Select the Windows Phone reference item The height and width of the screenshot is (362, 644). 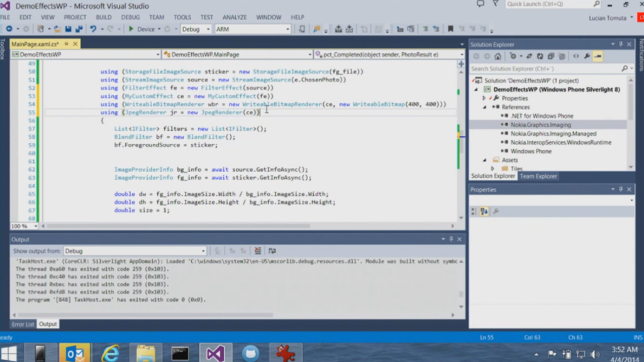click(531, 151)
